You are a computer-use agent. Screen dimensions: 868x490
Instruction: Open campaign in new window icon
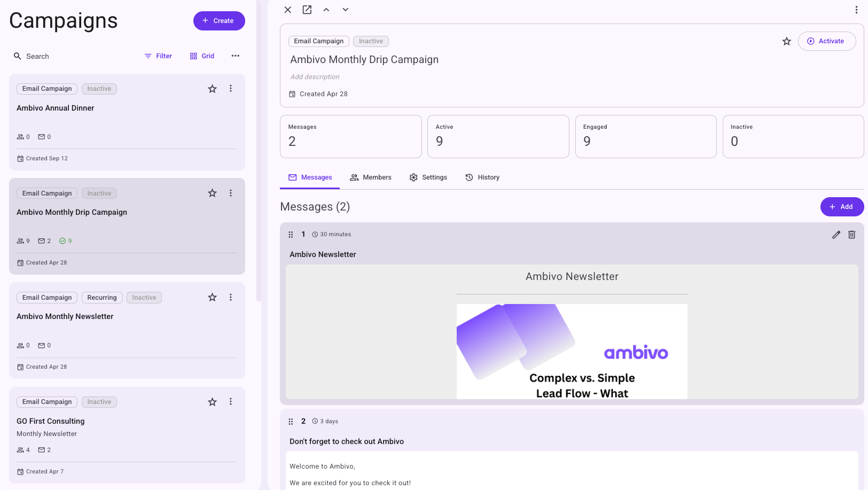coord(307,10)
